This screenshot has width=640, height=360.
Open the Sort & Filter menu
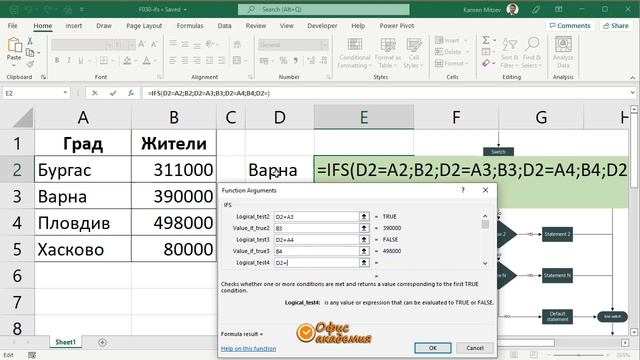click(509, 53)
